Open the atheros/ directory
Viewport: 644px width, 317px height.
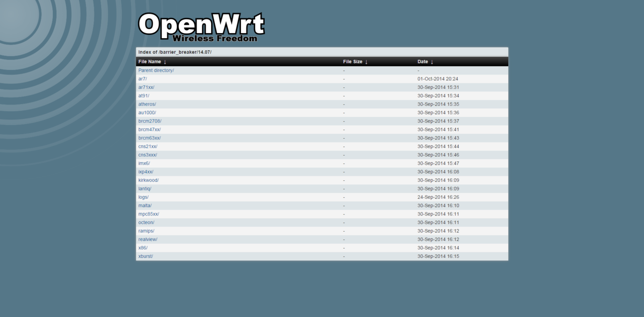[x=147, y=104]
